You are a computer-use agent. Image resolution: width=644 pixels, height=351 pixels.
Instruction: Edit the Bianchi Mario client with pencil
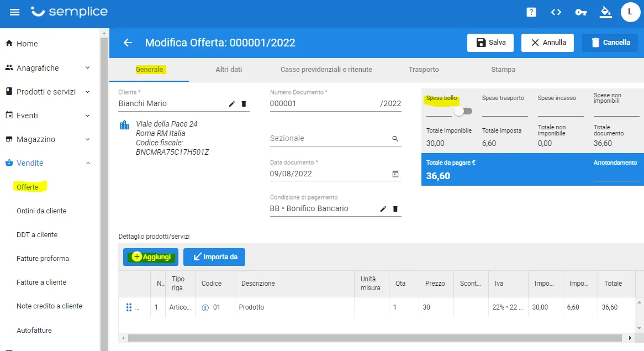click(231, 104)
